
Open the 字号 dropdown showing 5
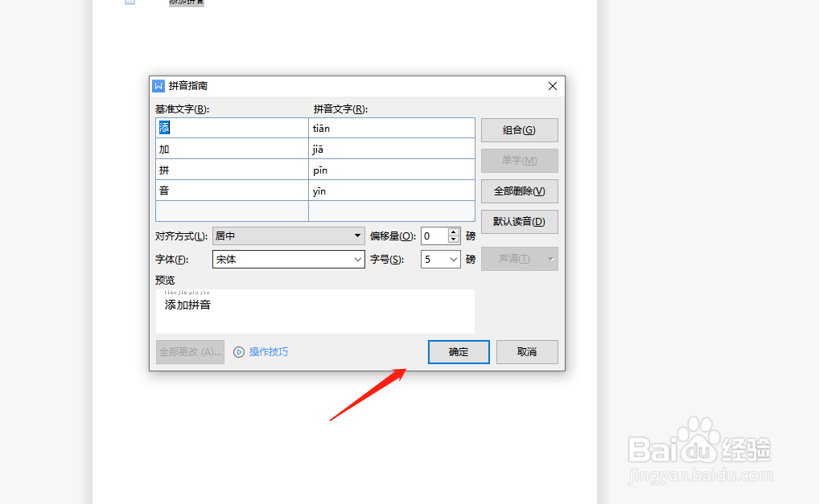(440, 260)
